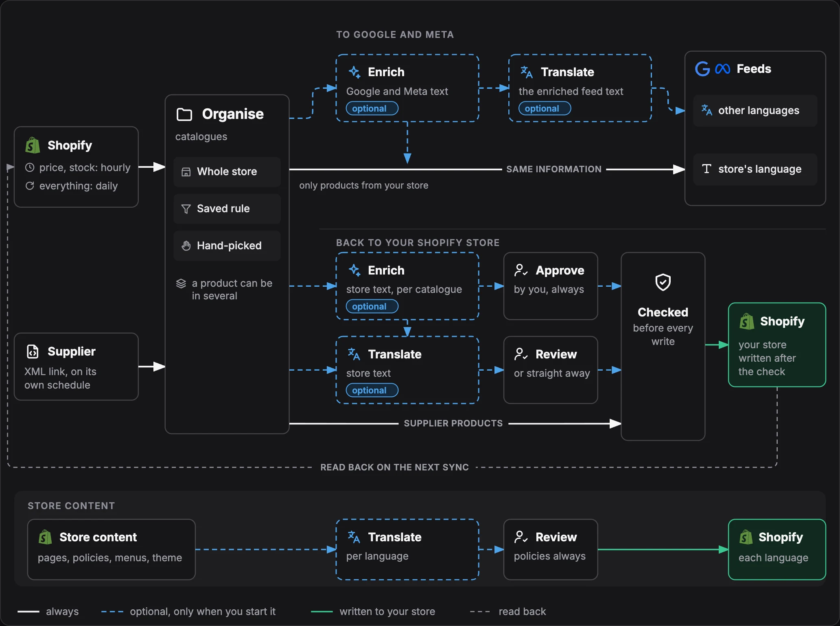The image size is (840, 626).
Task: Click the Google G logo in Feeds
Action: [702, 69]
